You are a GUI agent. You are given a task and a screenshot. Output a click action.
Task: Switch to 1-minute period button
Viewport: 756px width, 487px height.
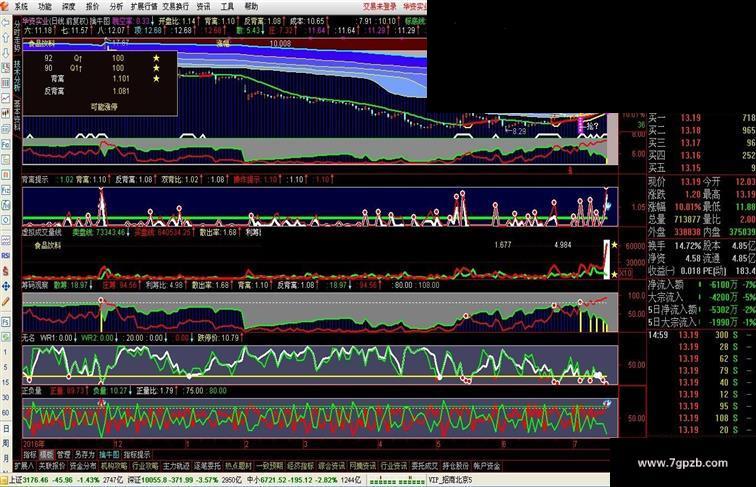pos(5,352)
